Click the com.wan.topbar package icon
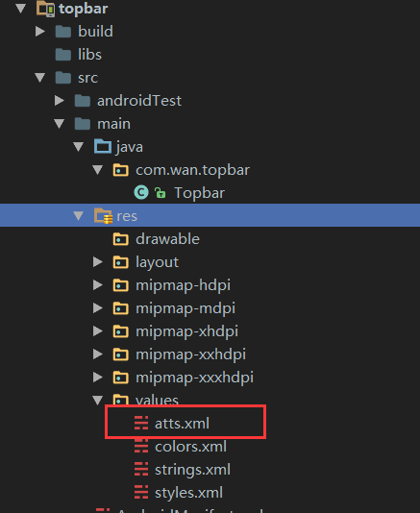 click(x=121, y=170)
